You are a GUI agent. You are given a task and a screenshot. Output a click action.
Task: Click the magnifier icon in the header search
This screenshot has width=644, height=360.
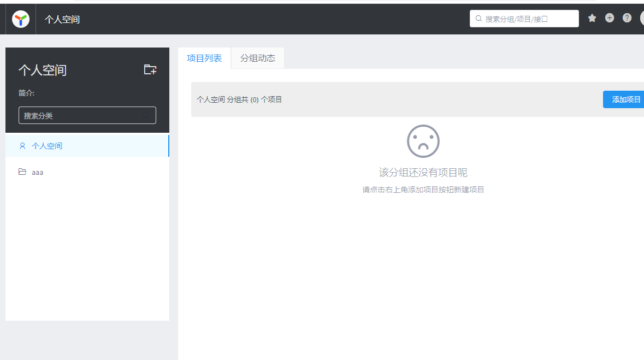[479, 19]
